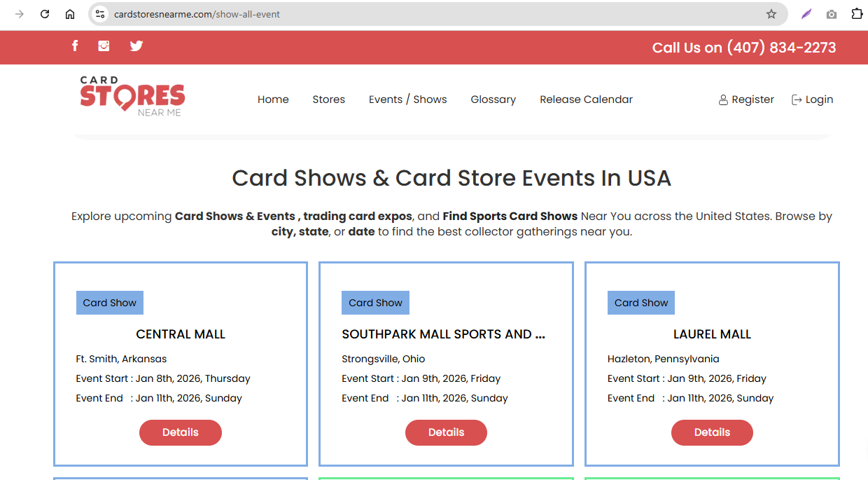Image resolution: width=868 pixels, height=480 pixels.
Task: Click the purple feather extension icon
Action: click(x=806, y=14)
